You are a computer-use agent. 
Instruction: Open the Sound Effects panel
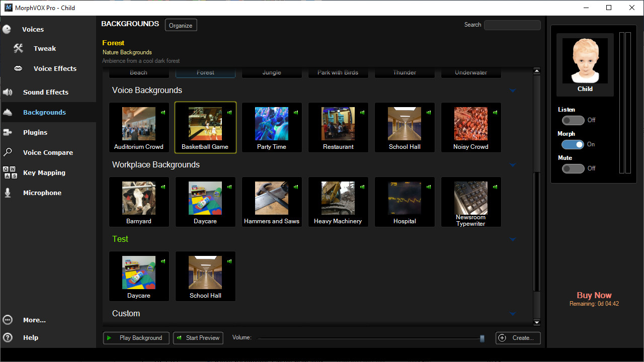click(46, 92)
